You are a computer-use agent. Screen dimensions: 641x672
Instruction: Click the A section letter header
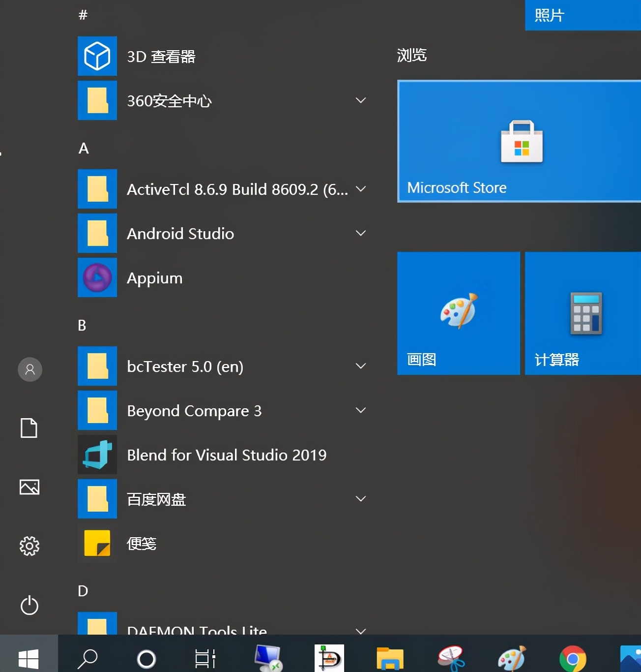84,148
